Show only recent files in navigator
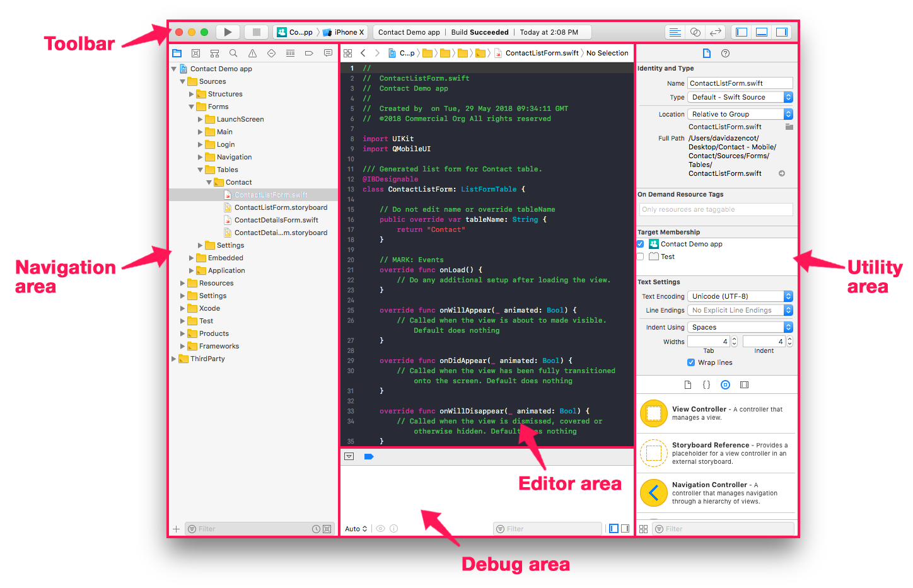 [316, 529]
